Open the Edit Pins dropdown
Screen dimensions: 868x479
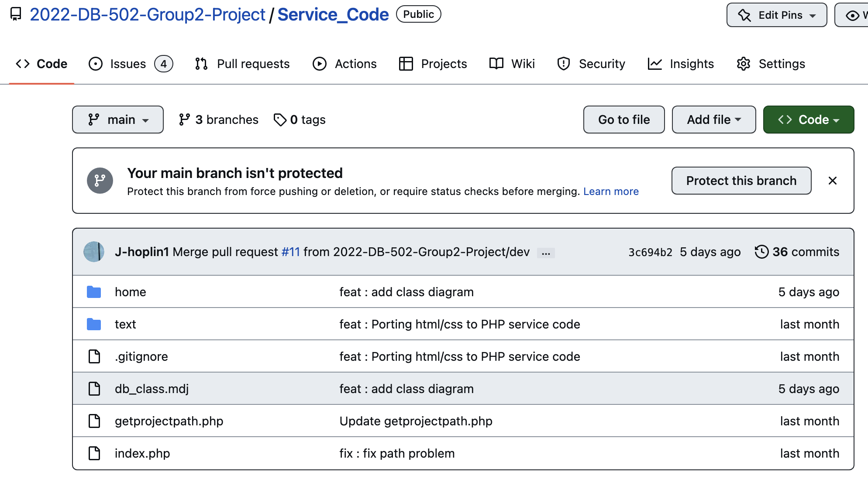coord(777,15)
